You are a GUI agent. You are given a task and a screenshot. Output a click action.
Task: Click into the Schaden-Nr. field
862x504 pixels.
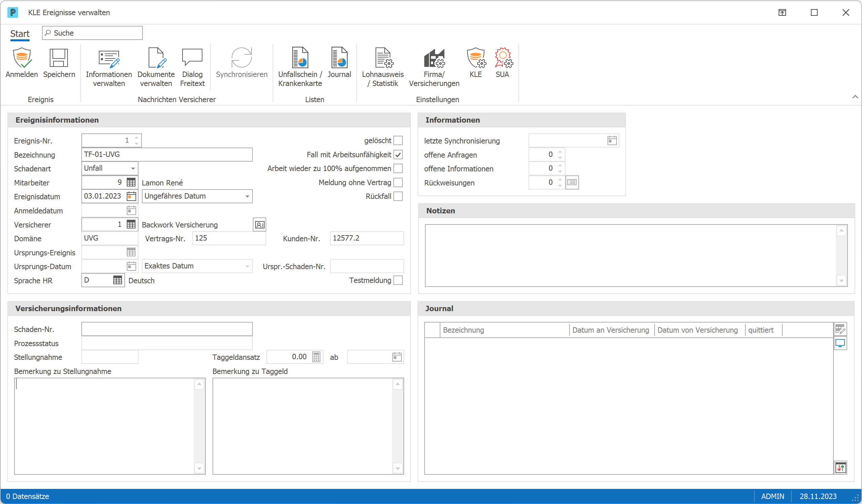point(167,329)
